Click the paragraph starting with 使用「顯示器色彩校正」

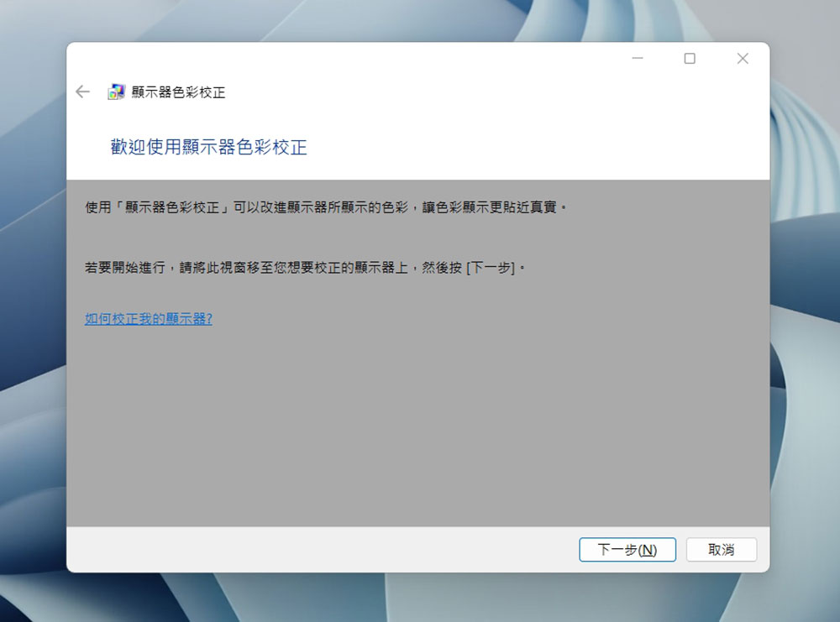[x=326, y=207]
